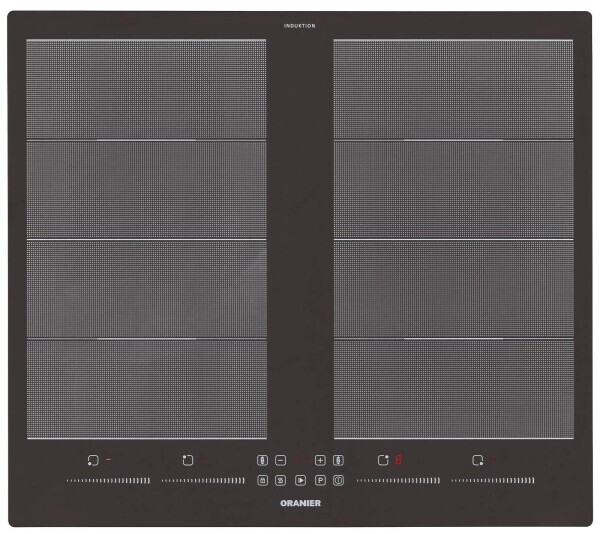Touch the INDUKTION label at the top
Viewport: 600px width, 534px height.
click(300, 26)
